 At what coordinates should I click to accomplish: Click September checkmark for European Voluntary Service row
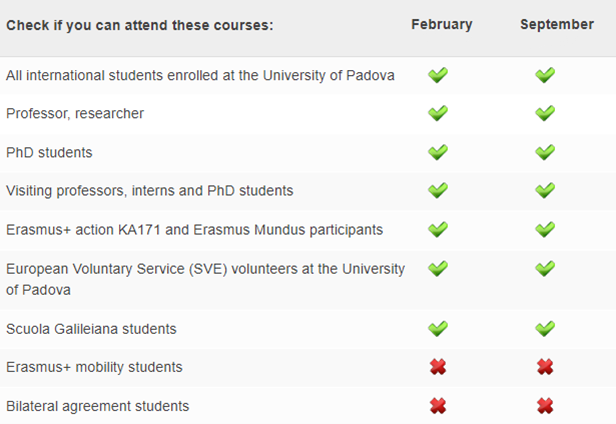click(545, 268)
